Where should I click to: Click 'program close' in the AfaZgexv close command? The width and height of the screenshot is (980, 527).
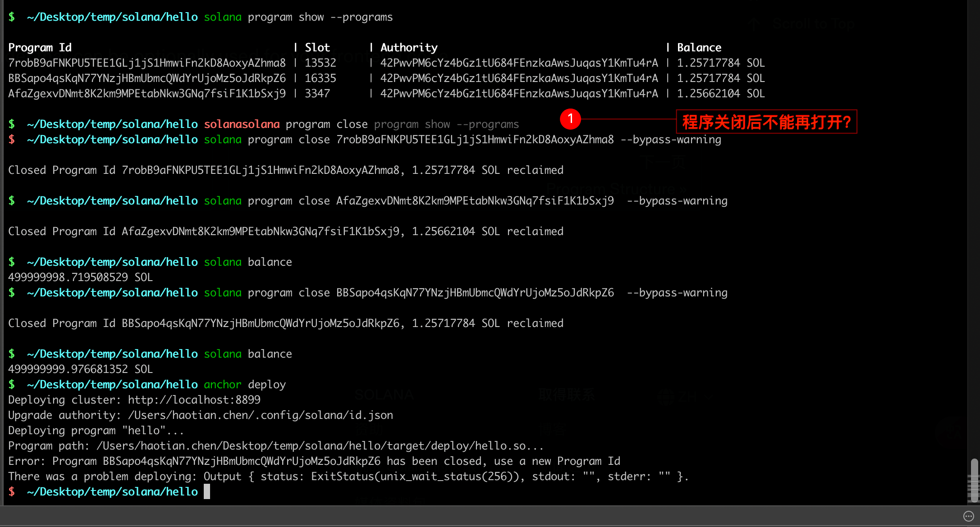(x=289, y=201)
